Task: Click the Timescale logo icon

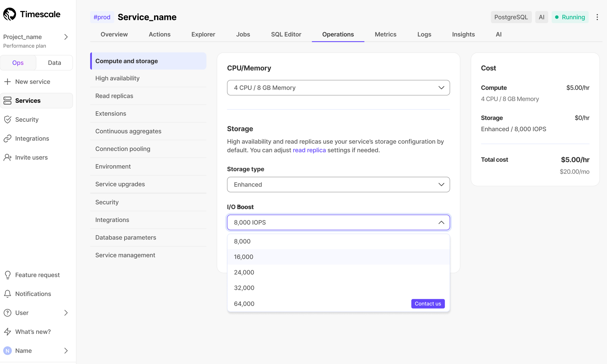Action: (10, 14)
